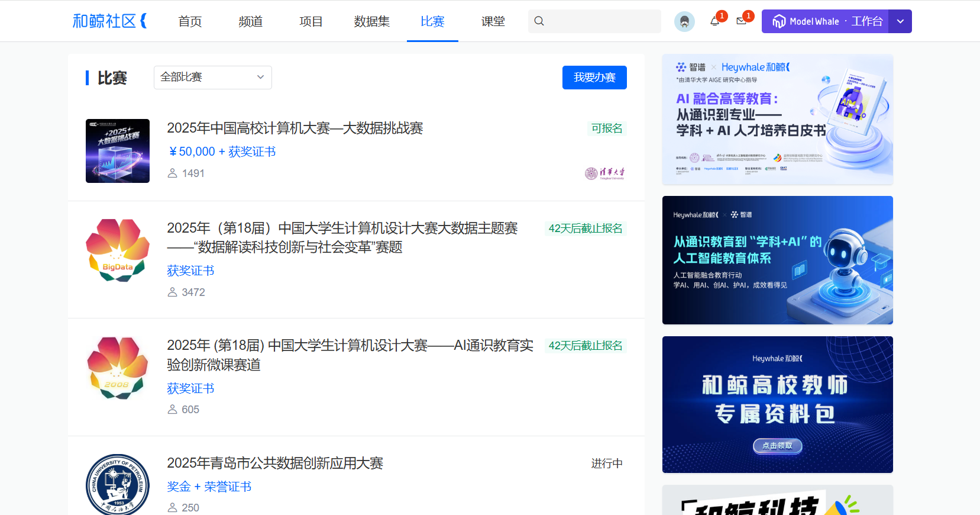Click the Tsinghua University logo icon
Screen dimensions: 980x515
coord(605,173)
